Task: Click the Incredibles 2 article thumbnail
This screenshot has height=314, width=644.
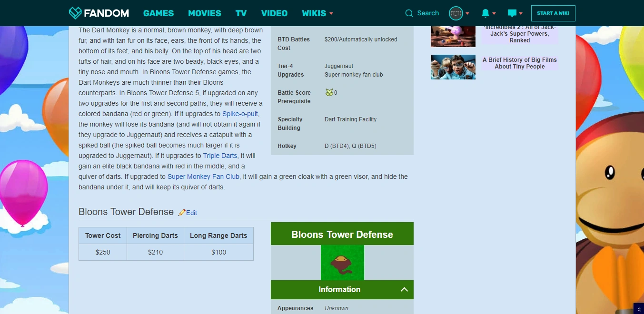Action: [x=453, y=37]
